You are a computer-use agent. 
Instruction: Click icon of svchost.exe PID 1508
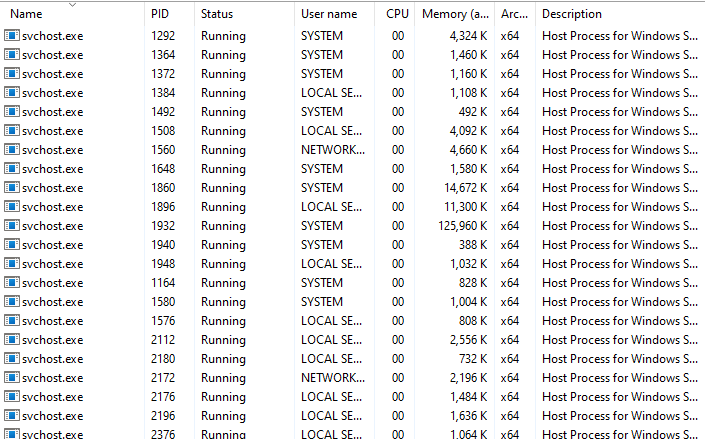12,130
